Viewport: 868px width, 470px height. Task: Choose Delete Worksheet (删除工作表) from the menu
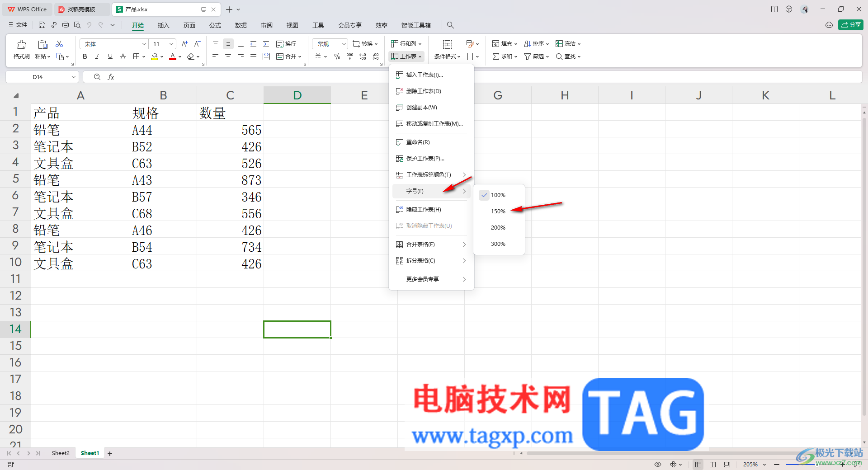pos(431,91)
